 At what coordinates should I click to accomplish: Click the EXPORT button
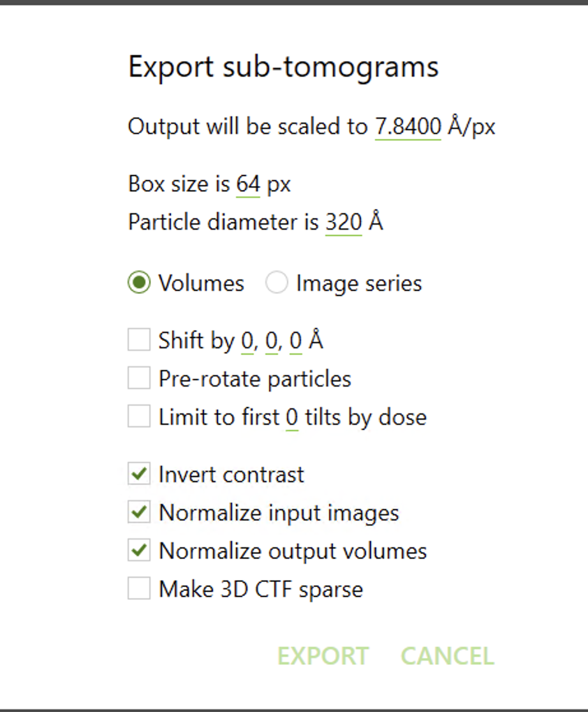coord(323,656)
